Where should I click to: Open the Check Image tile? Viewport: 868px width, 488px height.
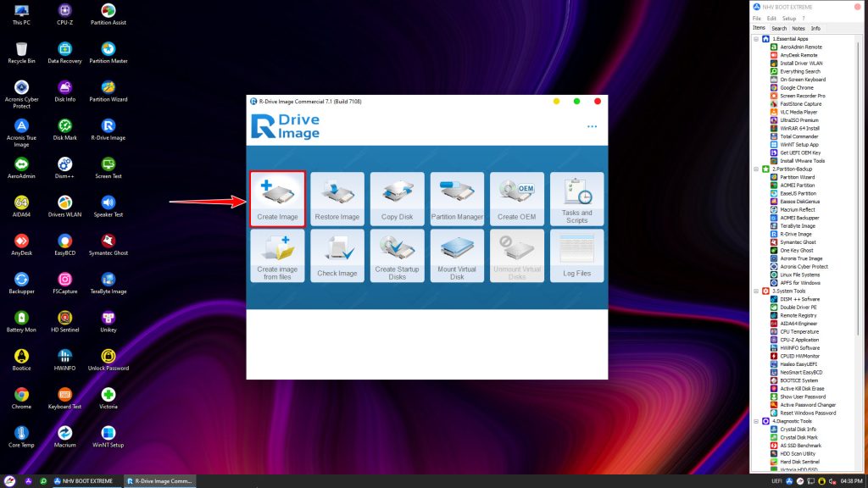point(337,256)
